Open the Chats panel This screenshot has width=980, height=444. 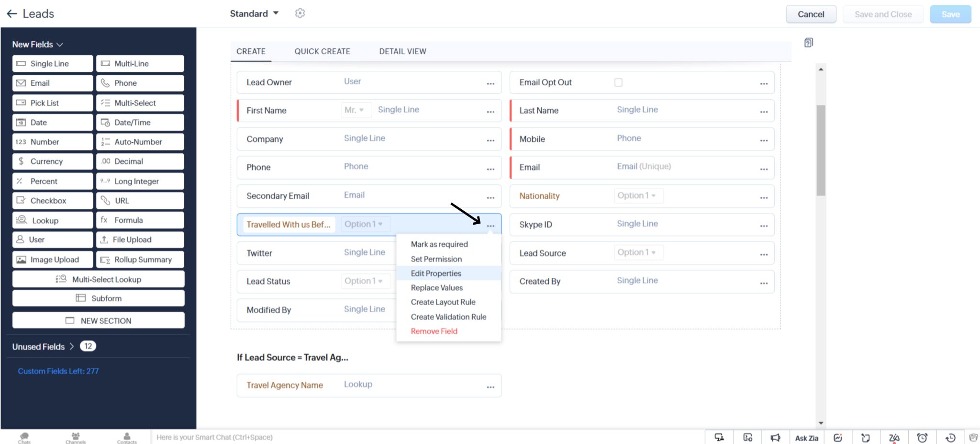pos(23,436)
